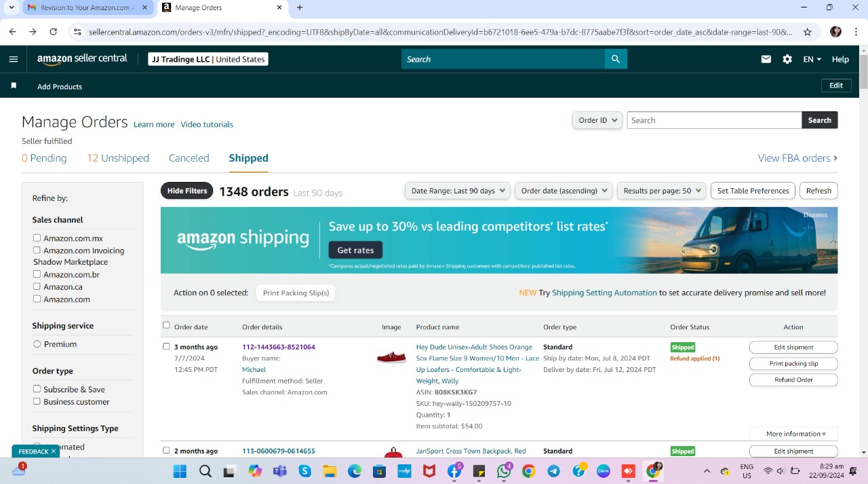Open the site information icon in the address bar
The width and height of the screenshot is (868, 484).
77,32
